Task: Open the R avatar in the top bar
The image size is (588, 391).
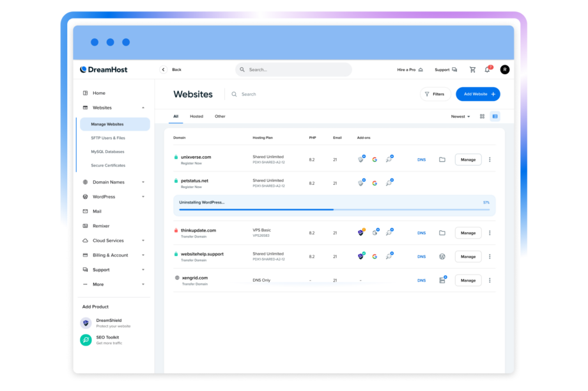Action: 504,69
